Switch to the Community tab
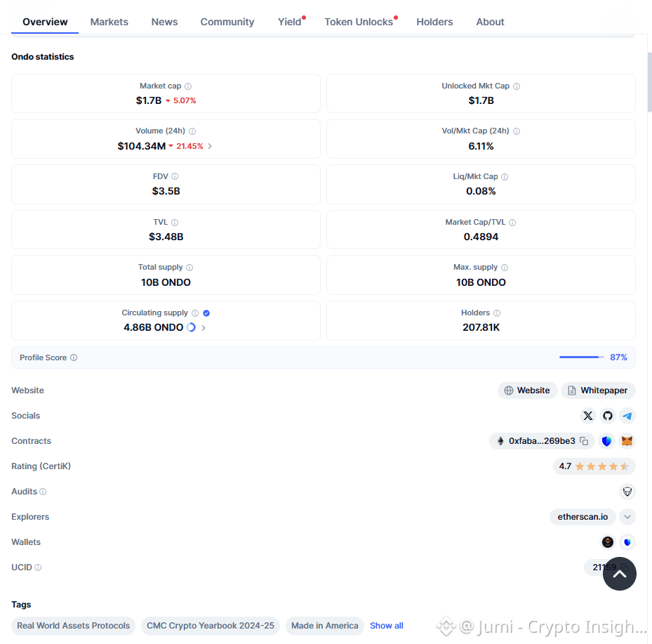Viewport: 652px width, 644px height. pos(227,22)
